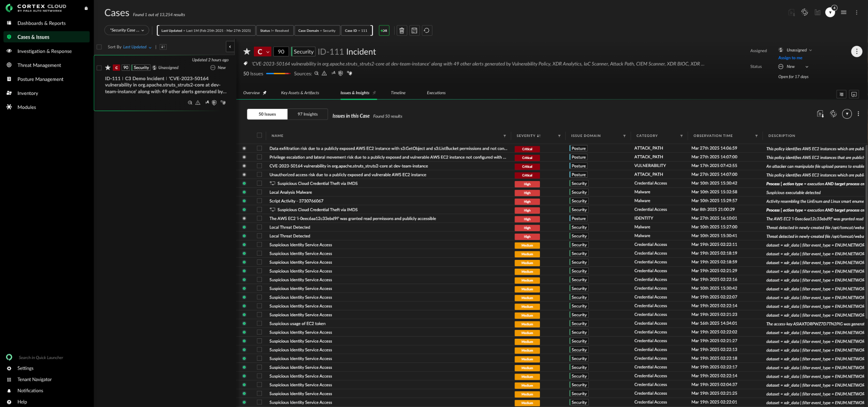Viewport: 868px width, 407px height.
Task: Refresh the cases list from the top bar
Action: tap(804, 12)
